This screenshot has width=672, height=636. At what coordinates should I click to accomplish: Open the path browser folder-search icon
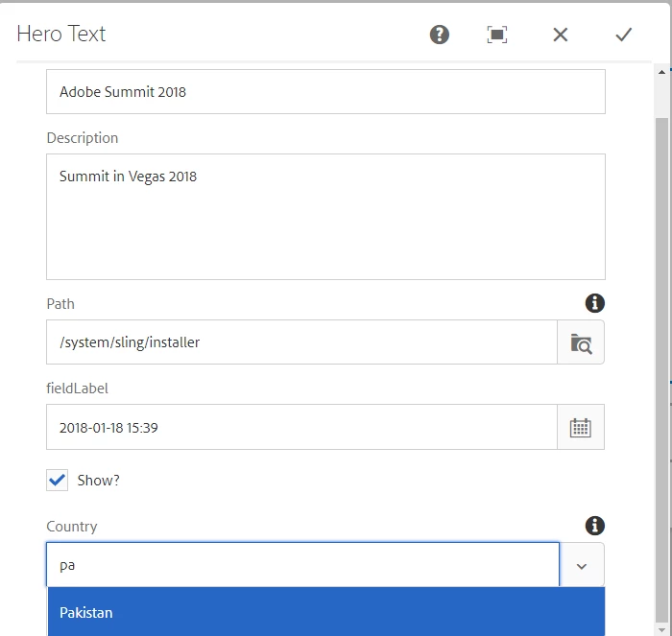[x=581, y=342]
